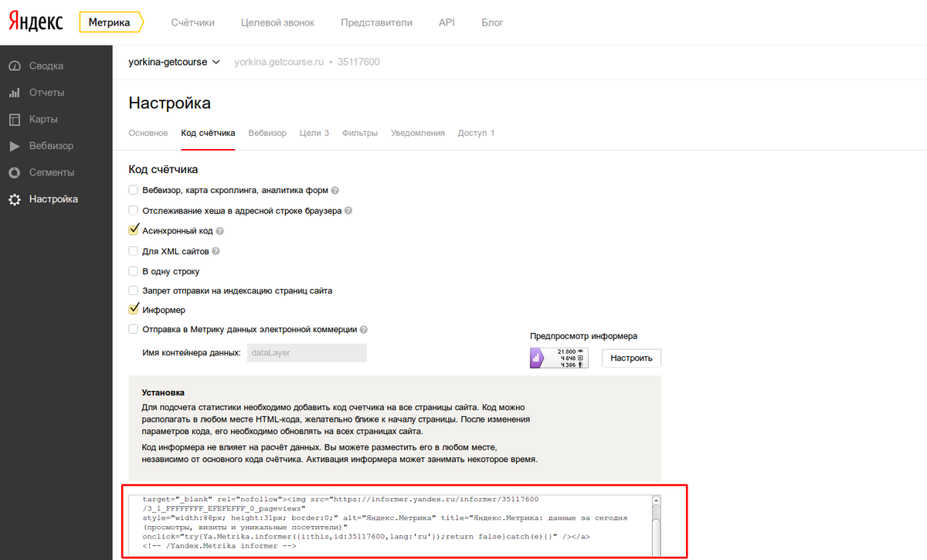Click the Установка heading
This screenshot has height=560, width=927.
coord(163,392)
